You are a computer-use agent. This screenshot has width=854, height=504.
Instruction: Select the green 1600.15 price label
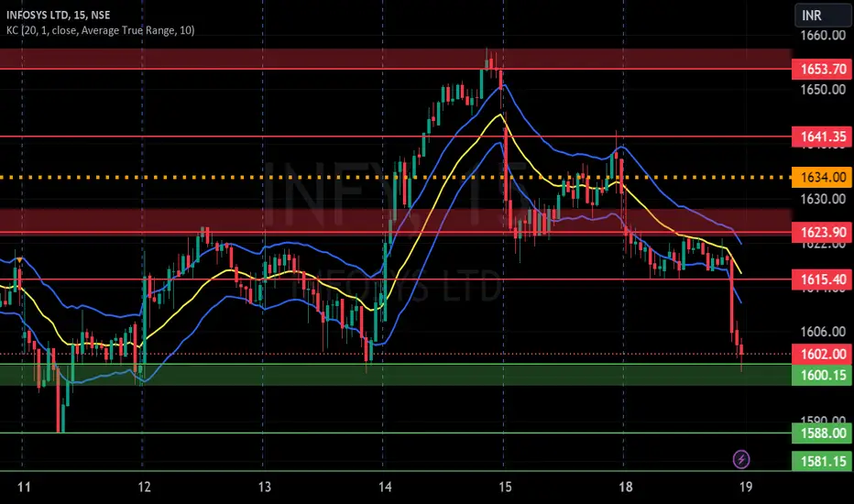click(822, 375)
